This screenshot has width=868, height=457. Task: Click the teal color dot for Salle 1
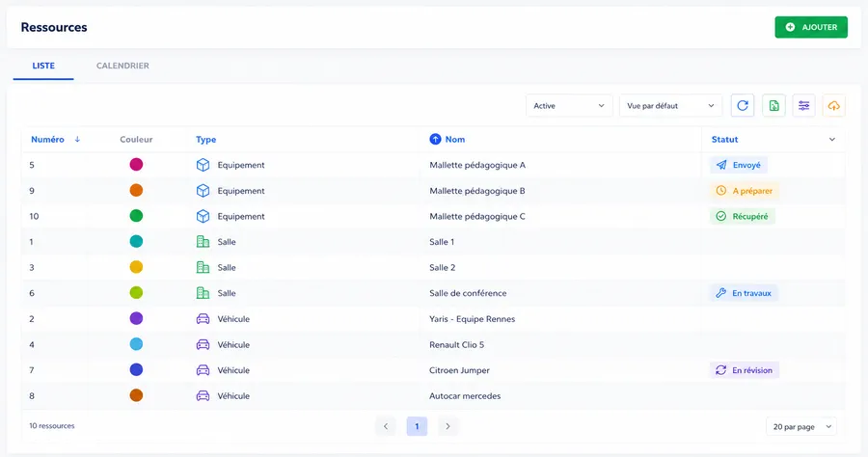136,241
